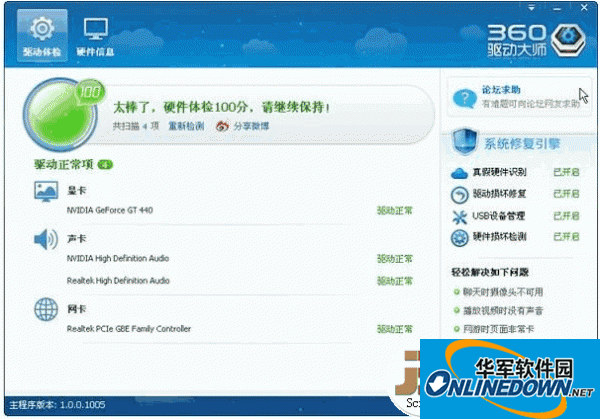600x419 pixels.
Task: Click the 重新检测 link
Action: (186, 126)
